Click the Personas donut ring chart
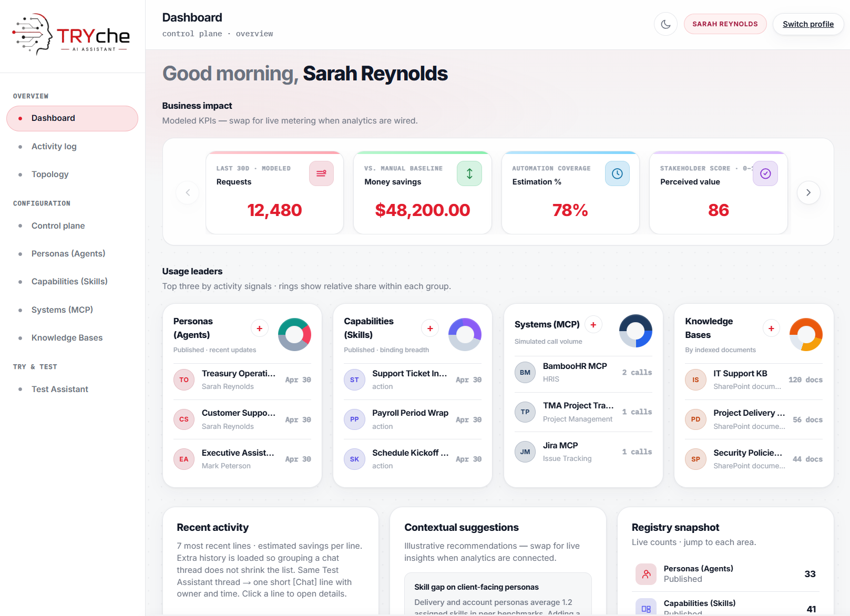This screenshot has height=616, width=850. pos(294,335)
